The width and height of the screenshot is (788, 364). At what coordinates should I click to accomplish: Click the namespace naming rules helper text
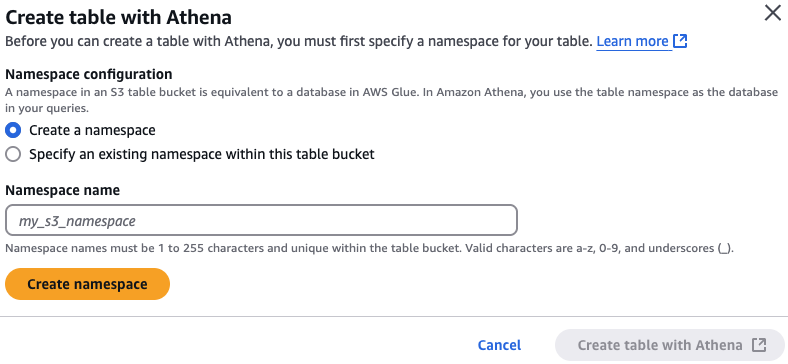click(x=369, y=249)
